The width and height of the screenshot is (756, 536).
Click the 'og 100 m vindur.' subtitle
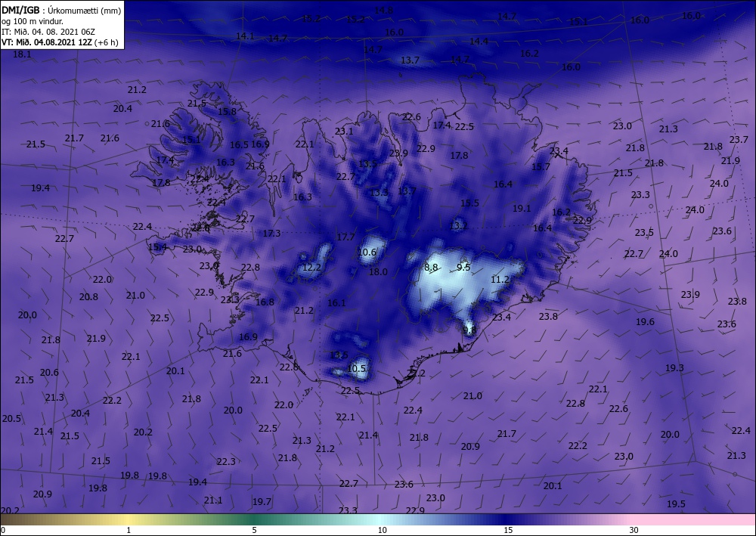tap(33, 21)
